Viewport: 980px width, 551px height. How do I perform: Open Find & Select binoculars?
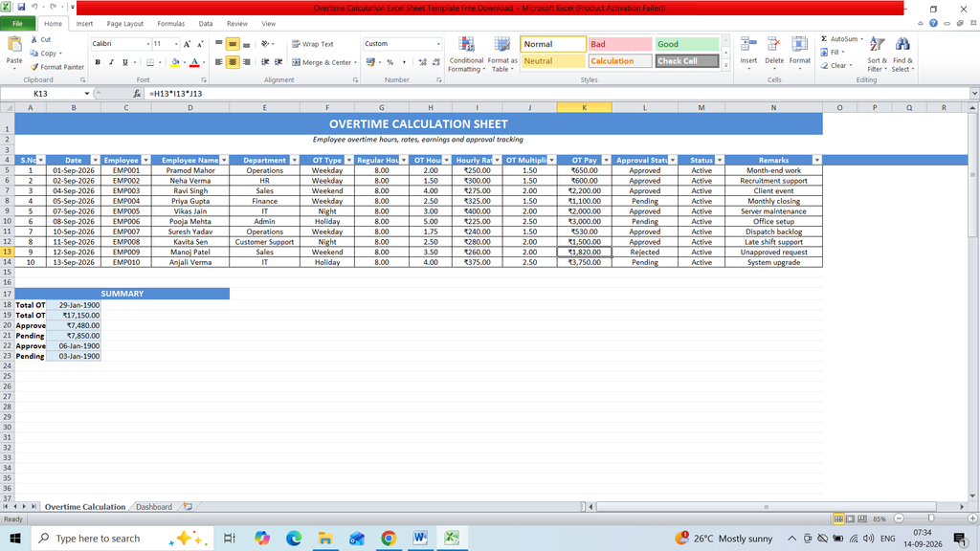pos(902,55)
